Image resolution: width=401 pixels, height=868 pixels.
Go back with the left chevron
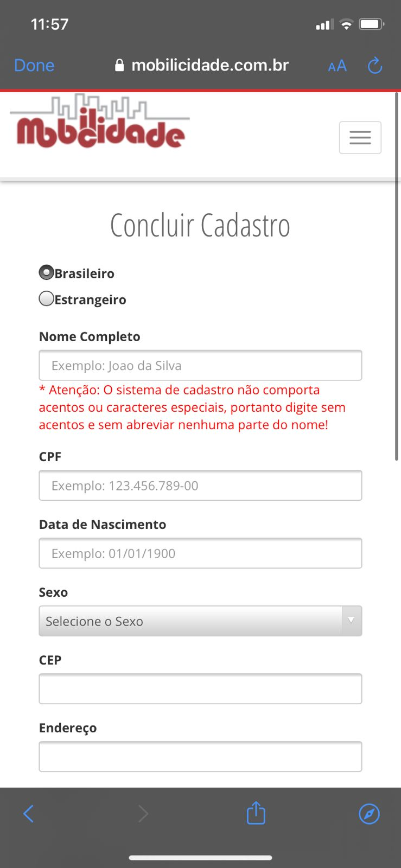pyautogui.click(x=29, y=814)
